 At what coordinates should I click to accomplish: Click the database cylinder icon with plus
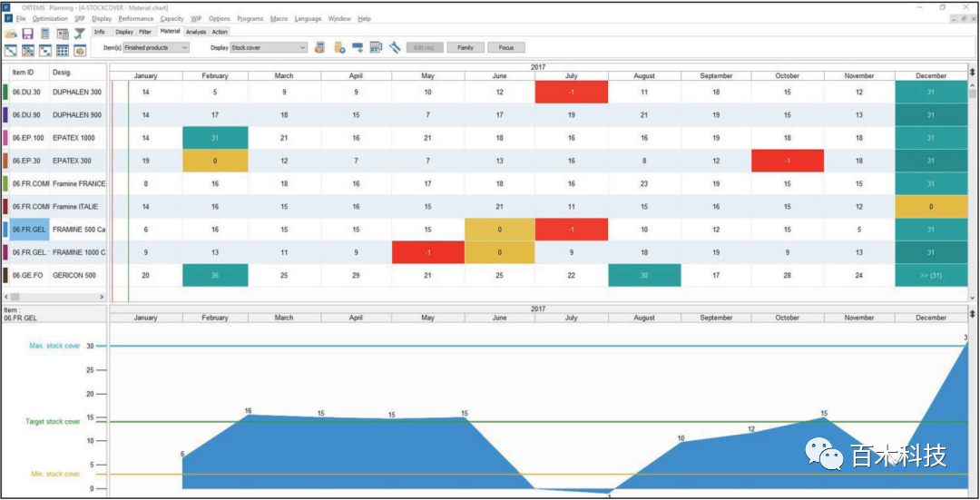pyautogui.click(x=338, y=48)
